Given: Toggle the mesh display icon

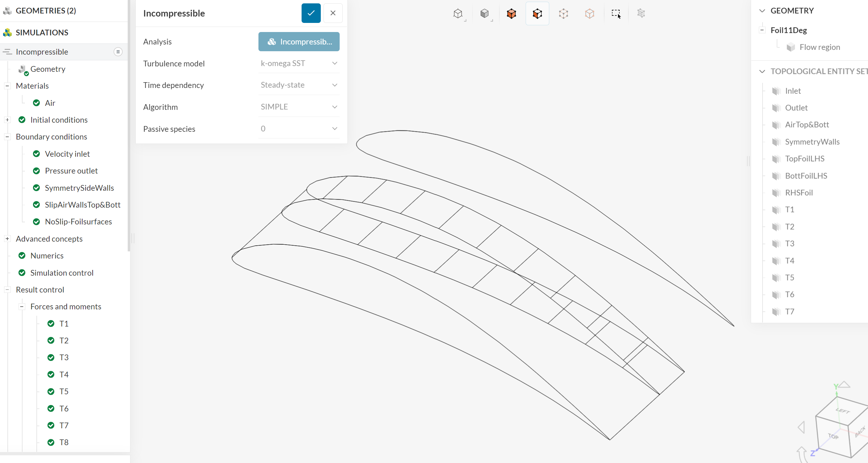Looking at the screenshot, I should (x=641, y=13).
